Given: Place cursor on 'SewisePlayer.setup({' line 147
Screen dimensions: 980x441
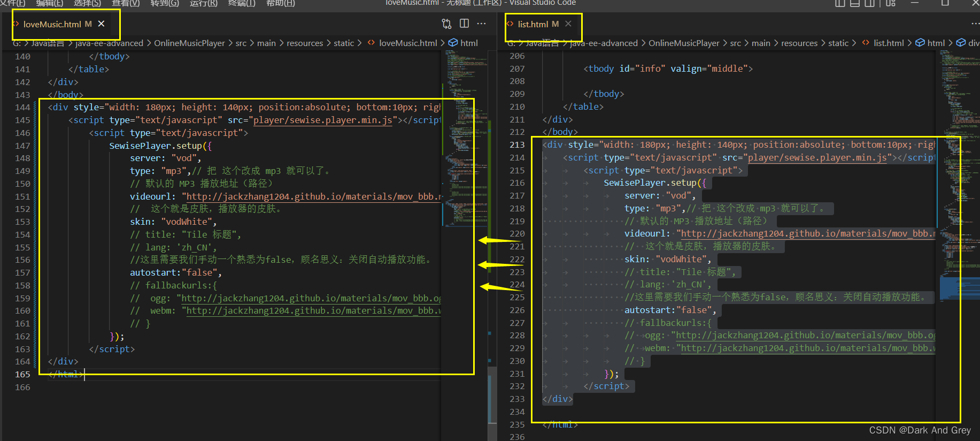Looking at the screenshot, I should 160,146.
